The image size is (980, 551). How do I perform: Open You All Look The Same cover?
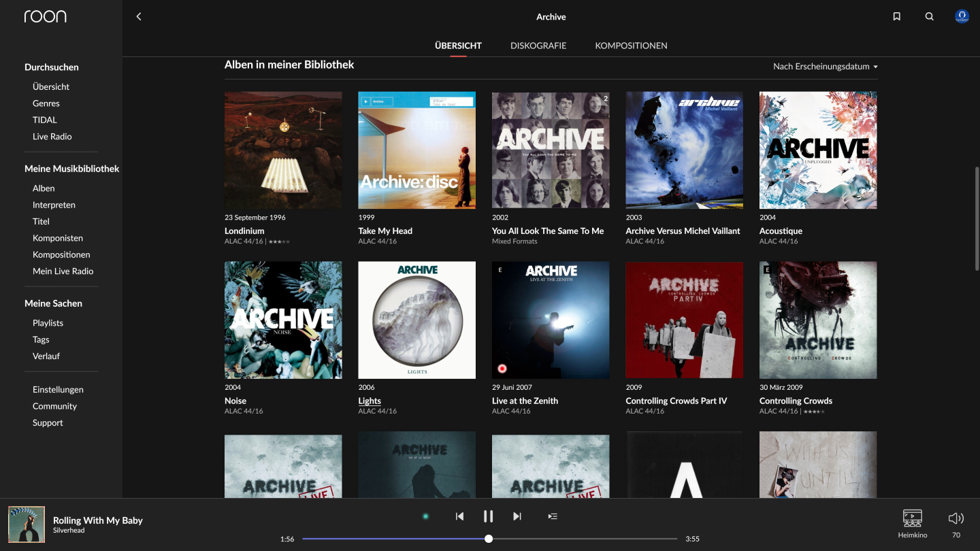[551, 150]
